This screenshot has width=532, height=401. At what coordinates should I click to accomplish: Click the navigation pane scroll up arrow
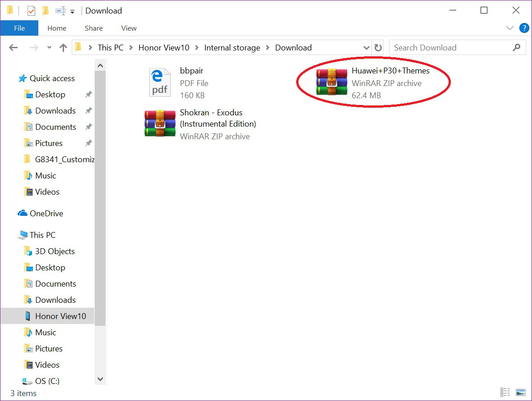100,66
